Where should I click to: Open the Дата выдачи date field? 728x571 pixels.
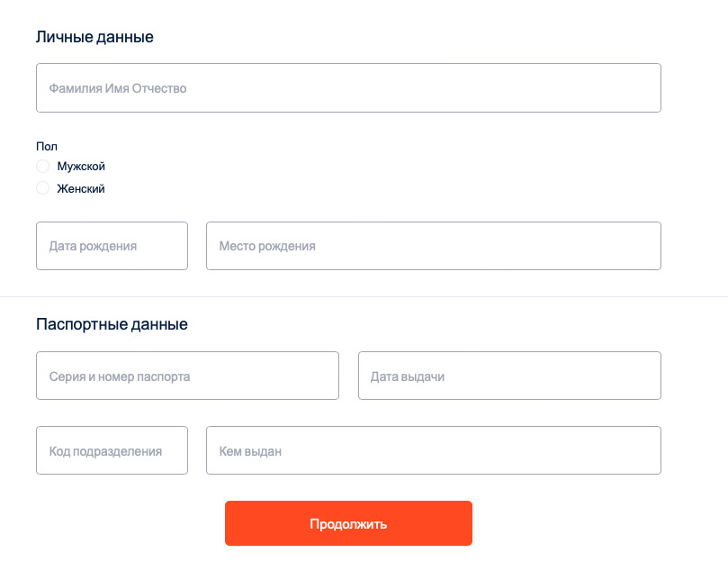509,376
